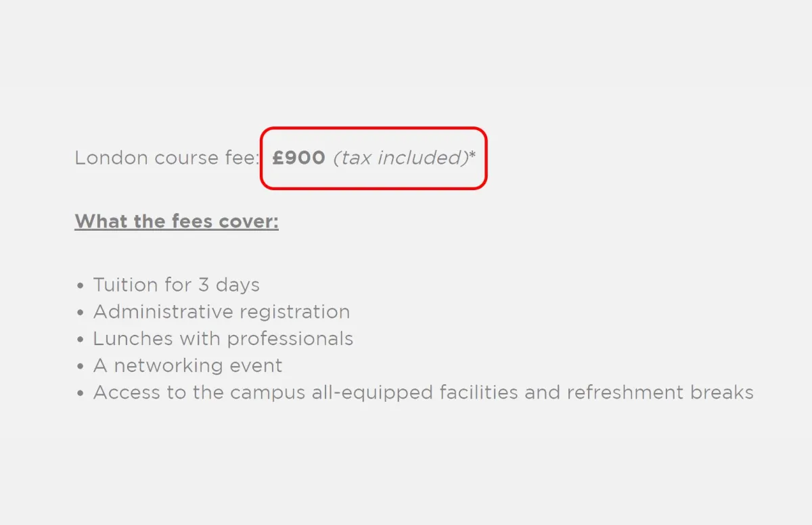Screen dimensions: 812x525
Task: Click the bullet before "Access to the campus"
Action: [81, 394]
